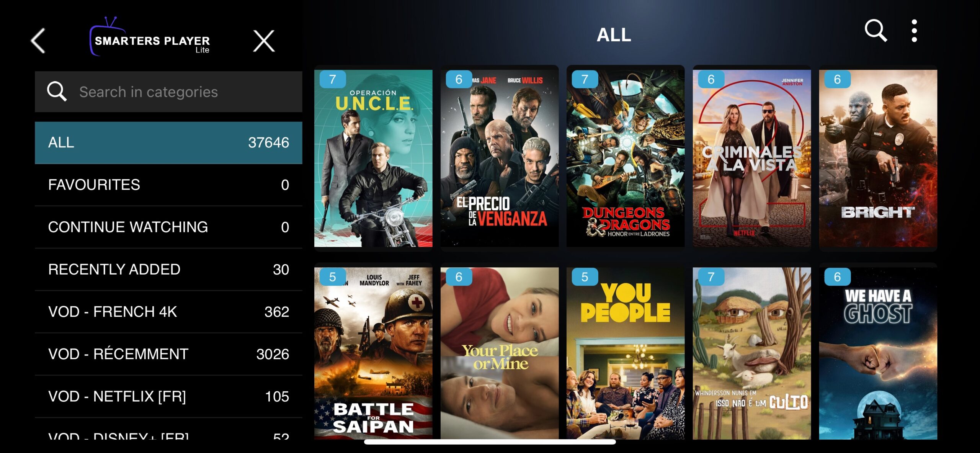The image size is (980, 453).
Task: Open the FAVOURITES category
Action: pos(168,185)
